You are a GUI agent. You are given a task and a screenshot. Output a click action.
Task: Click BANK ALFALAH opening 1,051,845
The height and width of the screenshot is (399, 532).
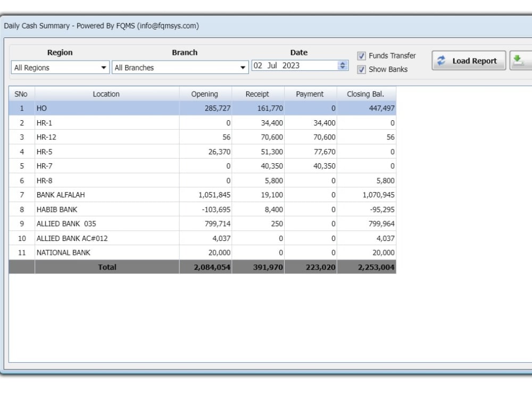coord(214,195)
